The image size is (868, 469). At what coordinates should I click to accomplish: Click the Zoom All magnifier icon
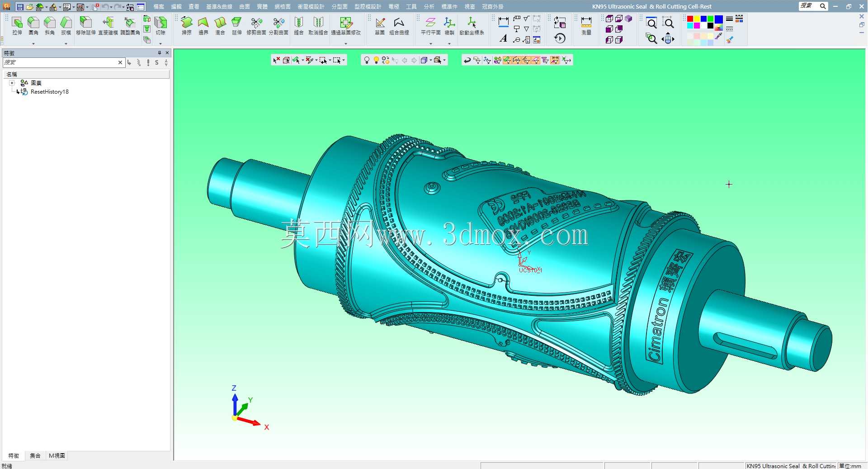point(651,23)
